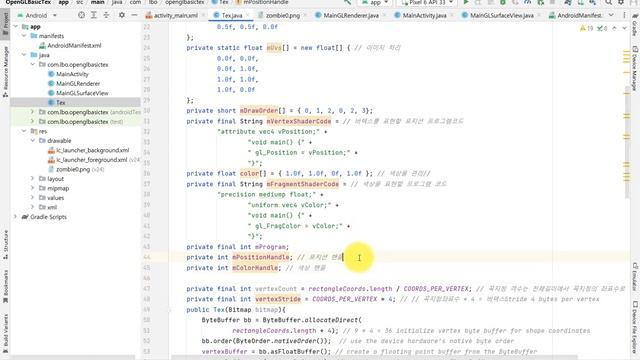Open Pixel 6 API 33 device dropdown
The height and width of the screenshot is (360, 640).
(427, 2)
